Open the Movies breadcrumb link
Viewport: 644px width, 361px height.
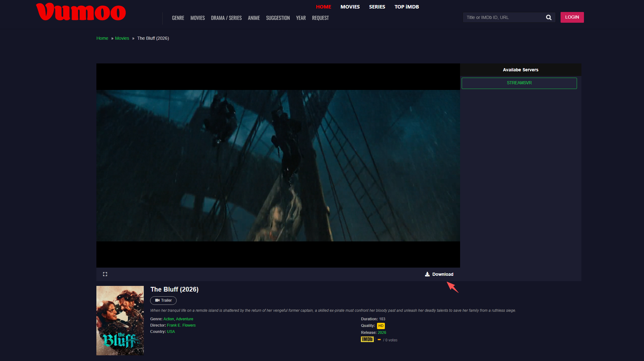coord(122,38)
